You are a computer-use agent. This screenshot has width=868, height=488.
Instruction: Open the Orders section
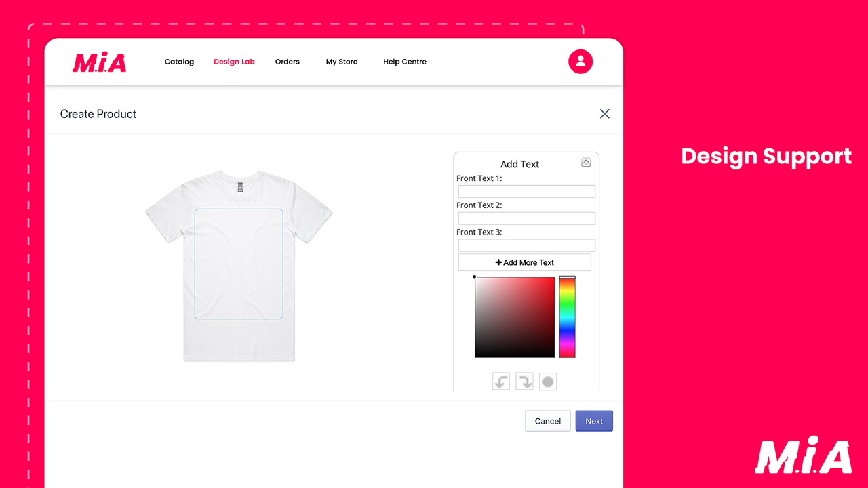coord(287,62)
